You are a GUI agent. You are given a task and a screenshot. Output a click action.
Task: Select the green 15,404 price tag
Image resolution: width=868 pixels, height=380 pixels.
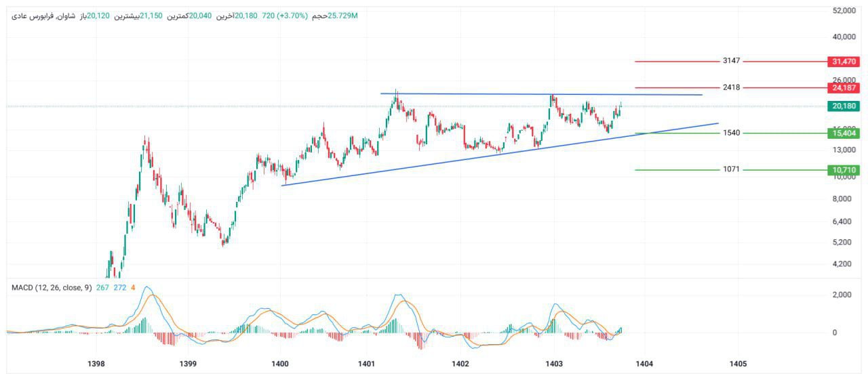(x=844, y=133)
